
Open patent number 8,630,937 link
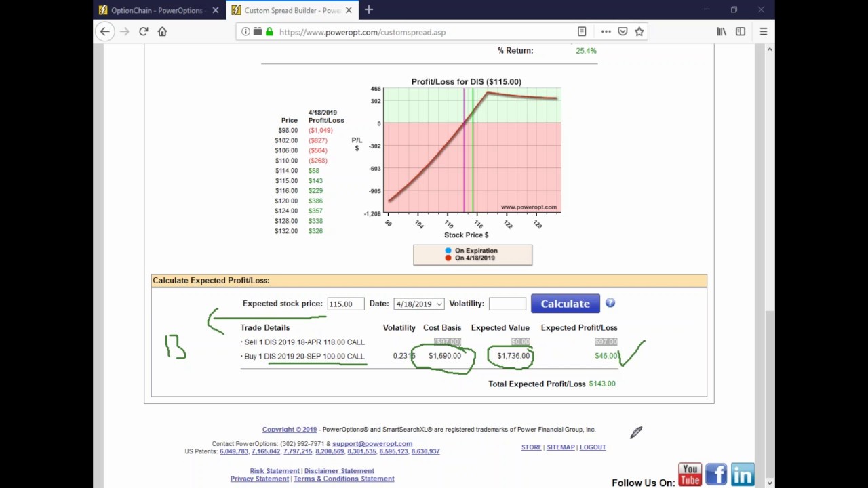point(425,451)
